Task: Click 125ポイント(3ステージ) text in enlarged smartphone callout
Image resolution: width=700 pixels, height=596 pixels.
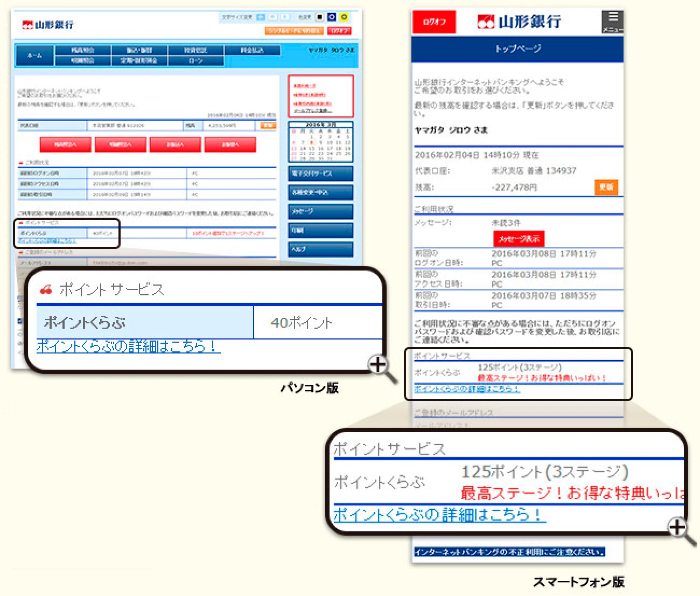Action: (544, 472)
